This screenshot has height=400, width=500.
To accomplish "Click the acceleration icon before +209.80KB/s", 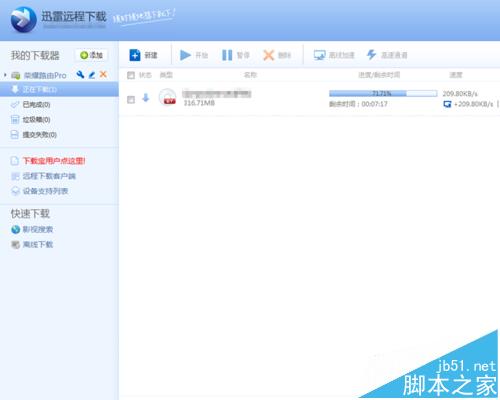I will point(447,104).
